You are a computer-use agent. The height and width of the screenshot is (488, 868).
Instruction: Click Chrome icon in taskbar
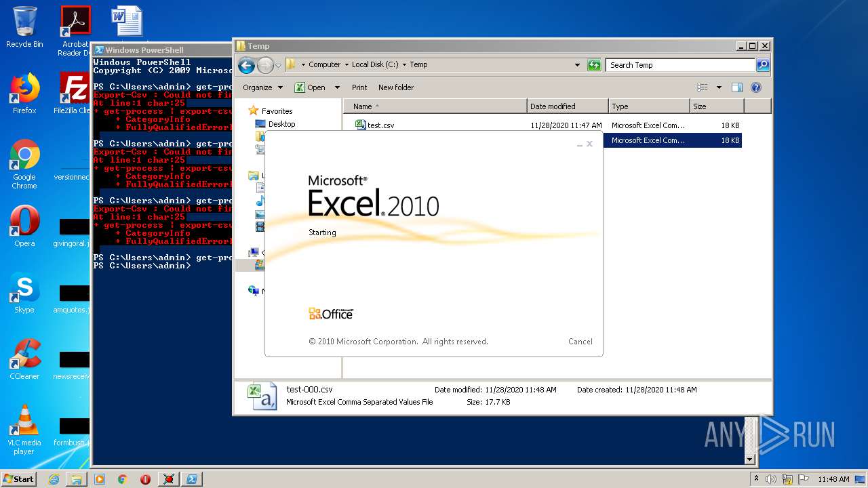123,479
